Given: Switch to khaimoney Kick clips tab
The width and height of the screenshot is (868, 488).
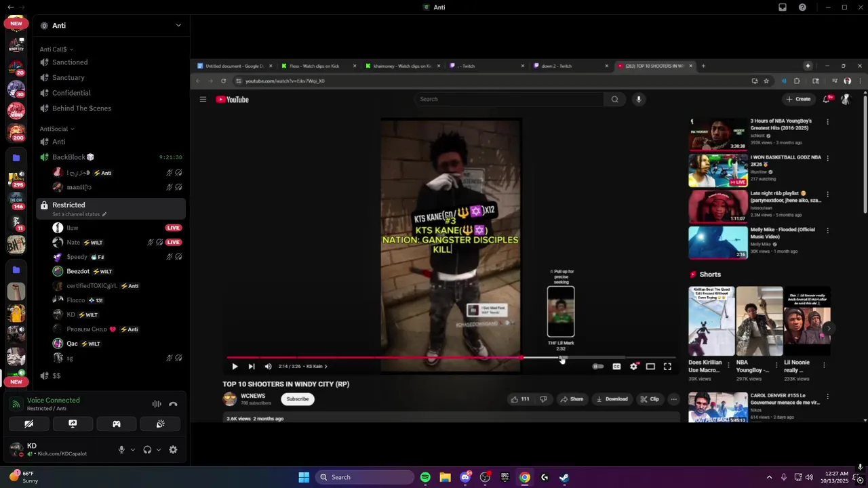Looking at the screenshot, I should click(403, 66).
